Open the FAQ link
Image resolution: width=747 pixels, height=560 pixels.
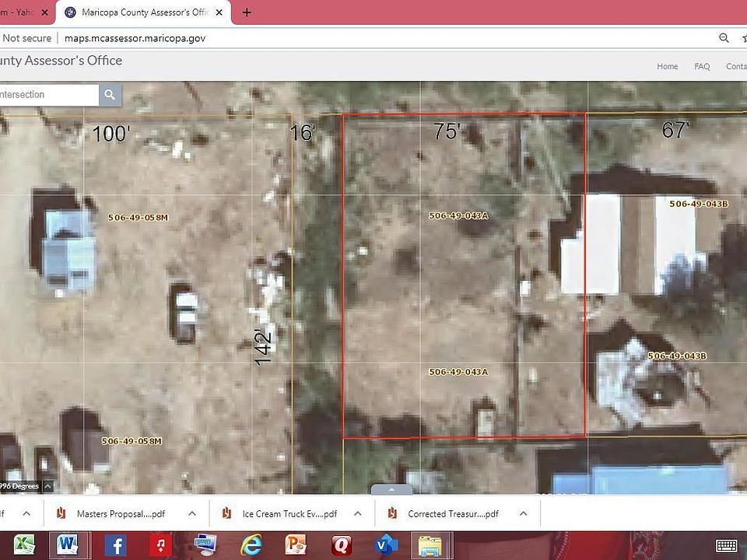702,67
